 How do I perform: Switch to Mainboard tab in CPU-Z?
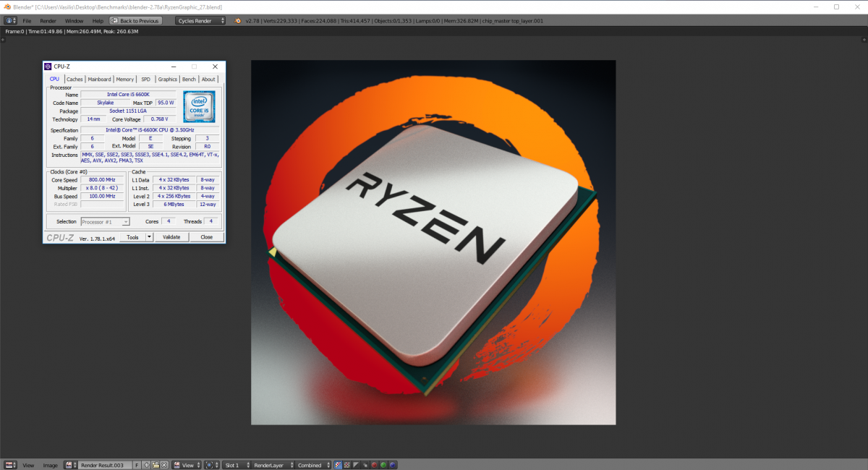(x=99, y=80)
